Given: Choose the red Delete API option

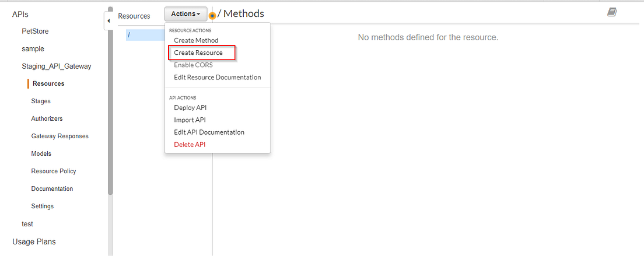Looking at the screenshot, I should [x=190, y=145].
